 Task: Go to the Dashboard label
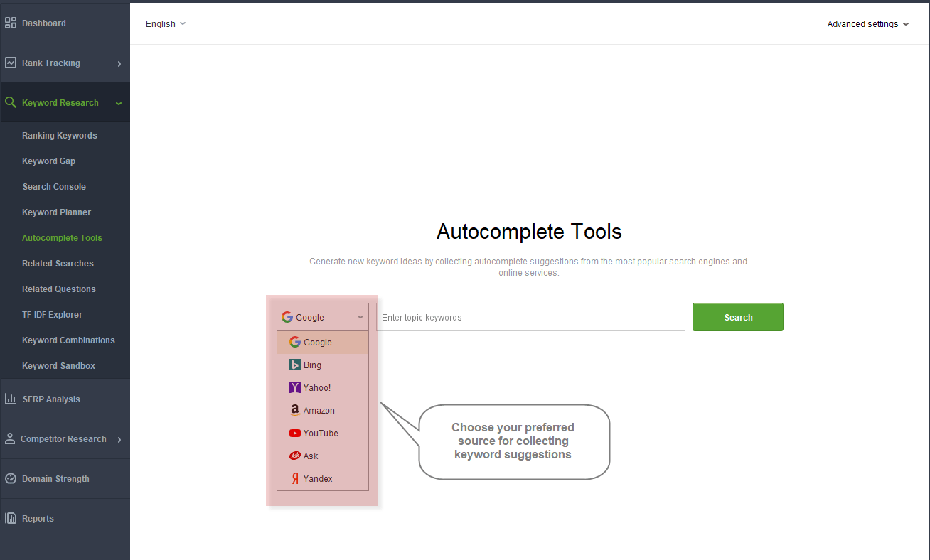(x=43, y=23)
